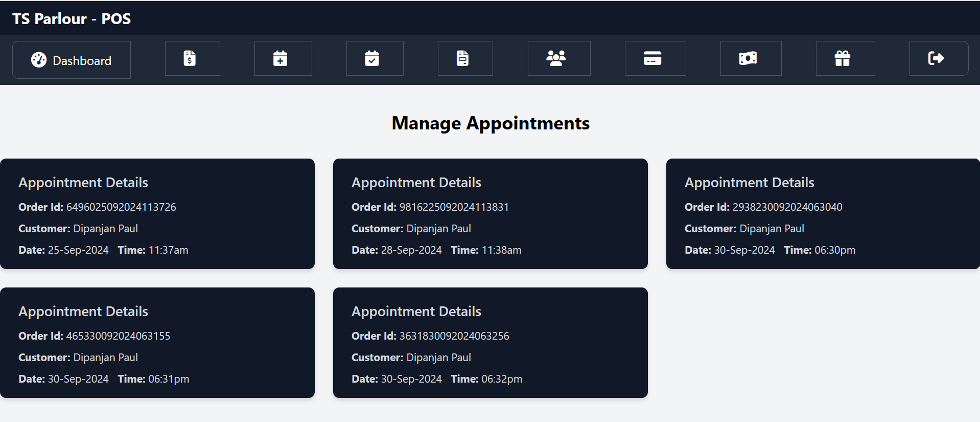Open Appointment Details heading for 11:37am card

click(83, 183)
